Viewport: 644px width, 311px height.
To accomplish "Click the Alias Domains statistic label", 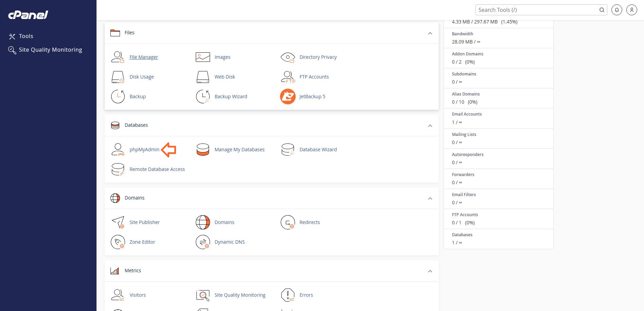I will [x=466, y=94].
